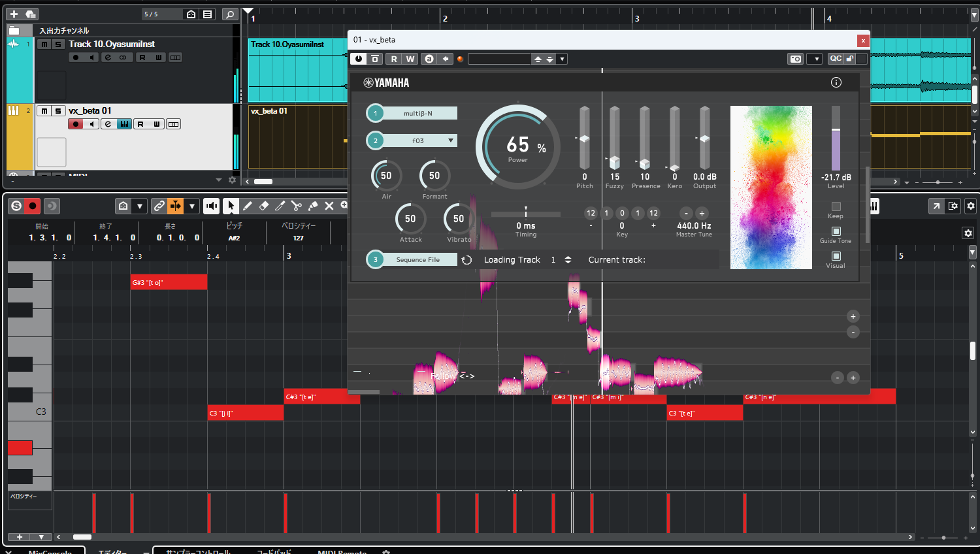Select the Glue tool in editor toolbar
The width and height of the screenshot is (980, 554).
point(312,206)
